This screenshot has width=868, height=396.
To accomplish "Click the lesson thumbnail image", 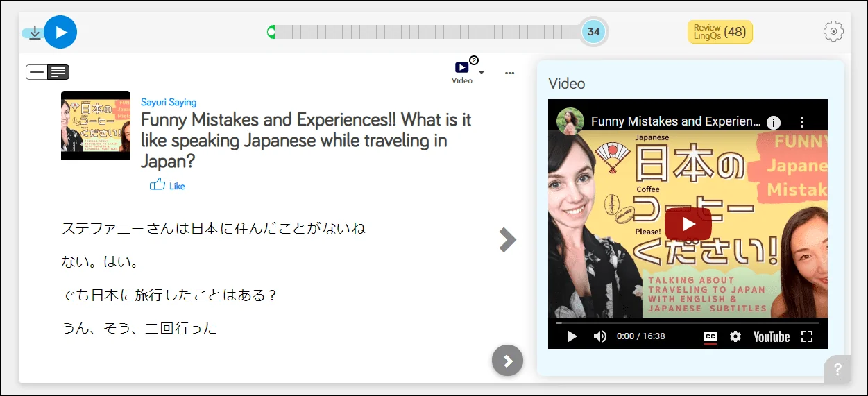I will coord(96,126).
